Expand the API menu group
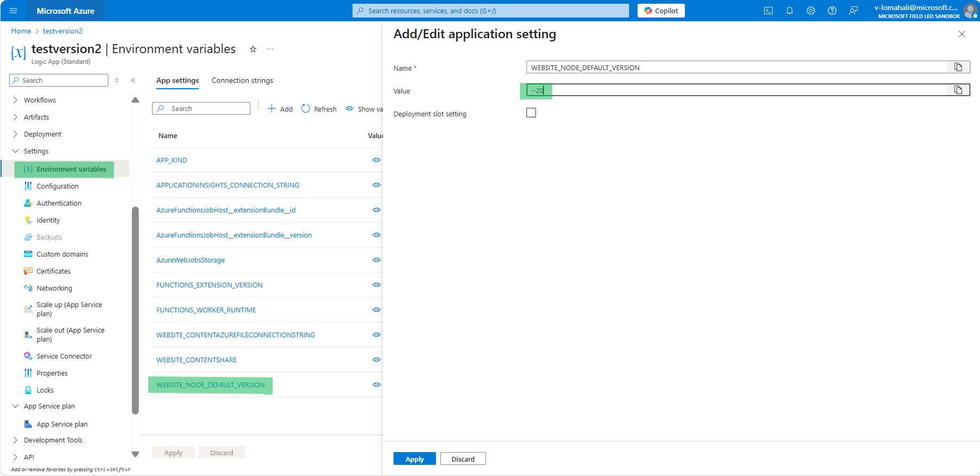The image size is (980, 476). 15,457
